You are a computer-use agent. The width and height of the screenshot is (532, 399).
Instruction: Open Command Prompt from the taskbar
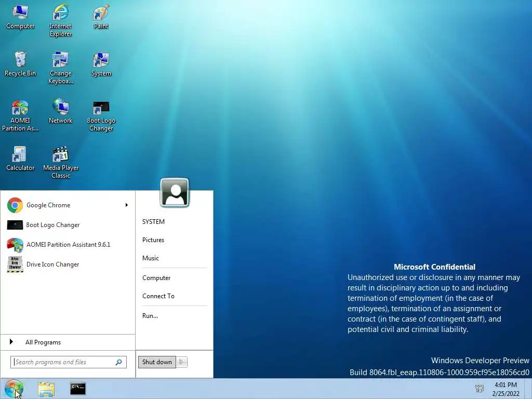point(78,389)
